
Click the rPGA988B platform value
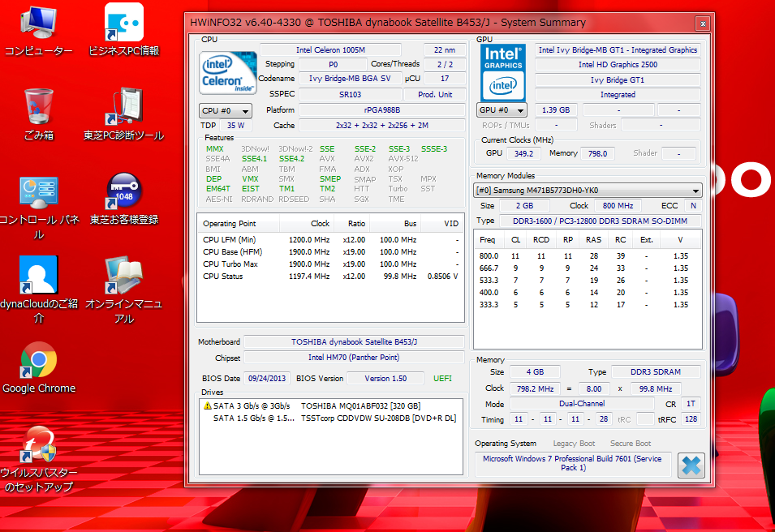coord(382,110)
